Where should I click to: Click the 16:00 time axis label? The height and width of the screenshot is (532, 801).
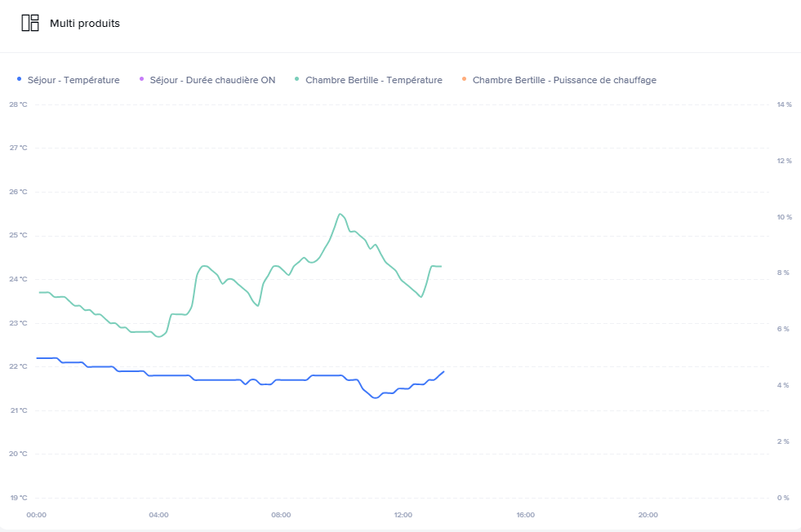pos(525,515)
